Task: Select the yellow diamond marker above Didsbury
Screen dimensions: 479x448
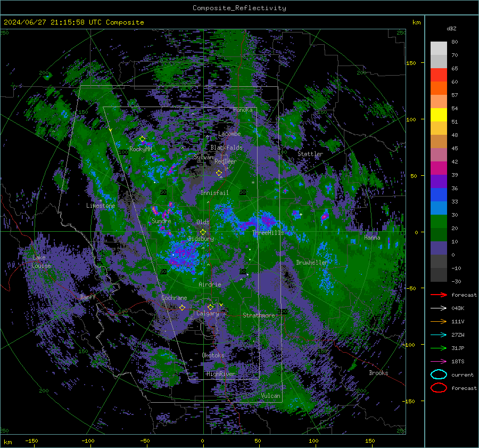Action: point(203,232)
